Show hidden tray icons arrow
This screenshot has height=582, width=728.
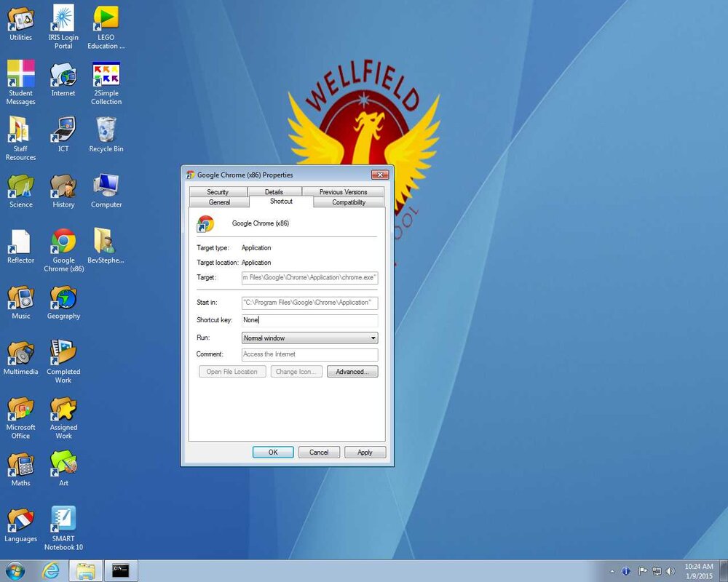point(612,571)
